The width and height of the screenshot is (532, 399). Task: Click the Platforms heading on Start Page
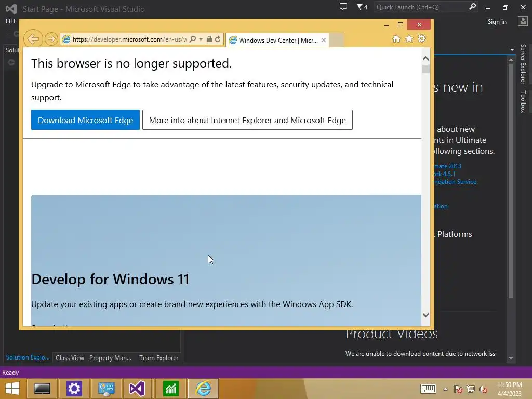tap(455, 234)
